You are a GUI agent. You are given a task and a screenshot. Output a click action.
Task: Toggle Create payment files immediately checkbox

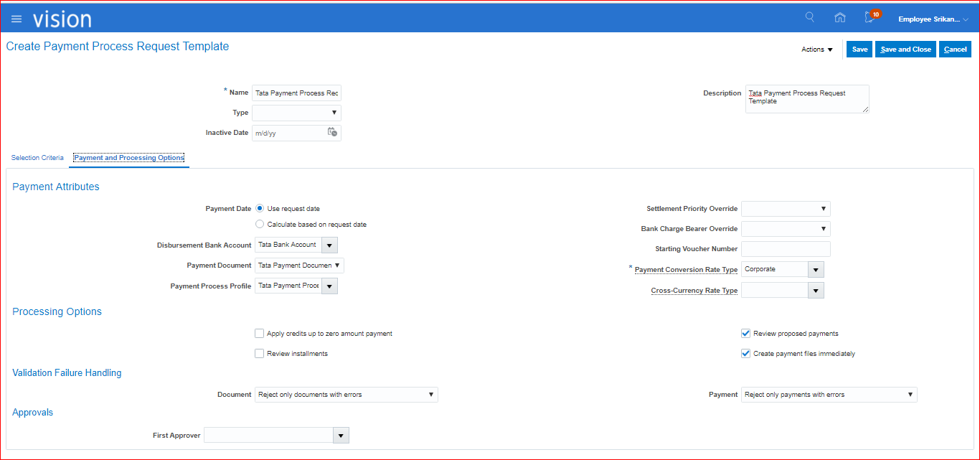pos(746,354)
